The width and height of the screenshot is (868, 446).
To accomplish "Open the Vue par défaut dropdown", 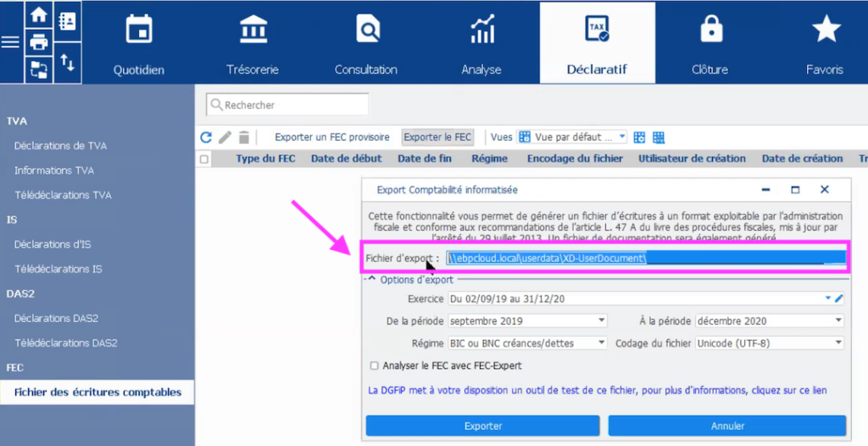I will (x=571, y=137).
